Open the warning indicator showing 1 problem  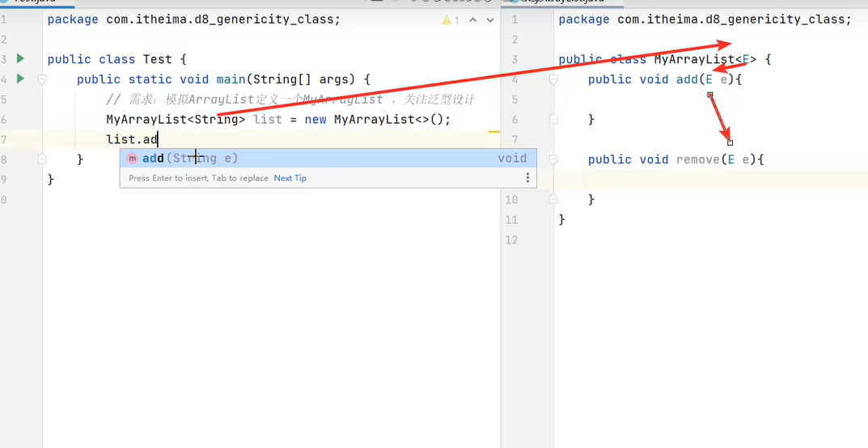(x=451, y=20)
